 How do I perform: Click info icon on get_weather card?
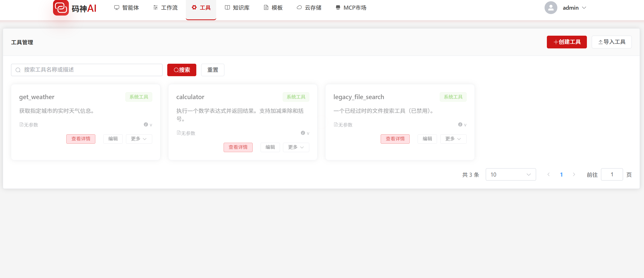pyautogui.click(x=146, y=125)
